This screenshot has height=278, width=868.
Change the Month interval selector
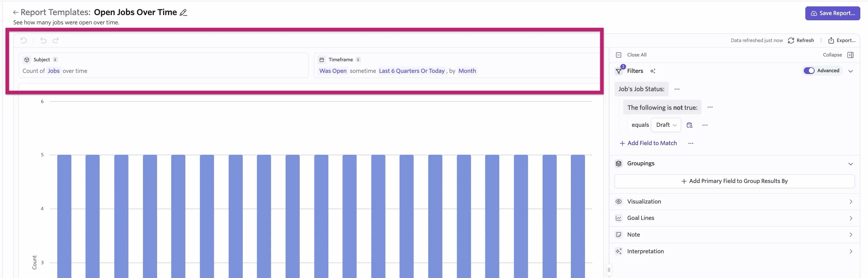click(x=467, y=71)
